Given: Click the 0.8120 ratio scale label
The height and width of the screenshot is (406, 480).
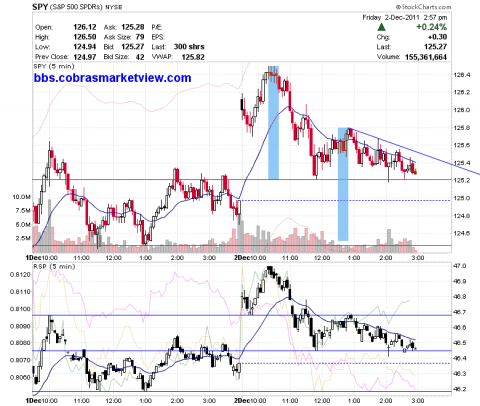Looking at the screenshot, I should [x=21, y=275].
